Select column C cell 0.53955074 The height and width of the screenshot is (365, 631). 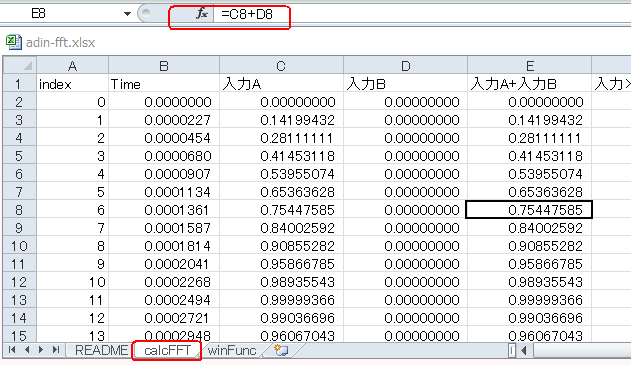pyautogui.click(x=281, y=173)
